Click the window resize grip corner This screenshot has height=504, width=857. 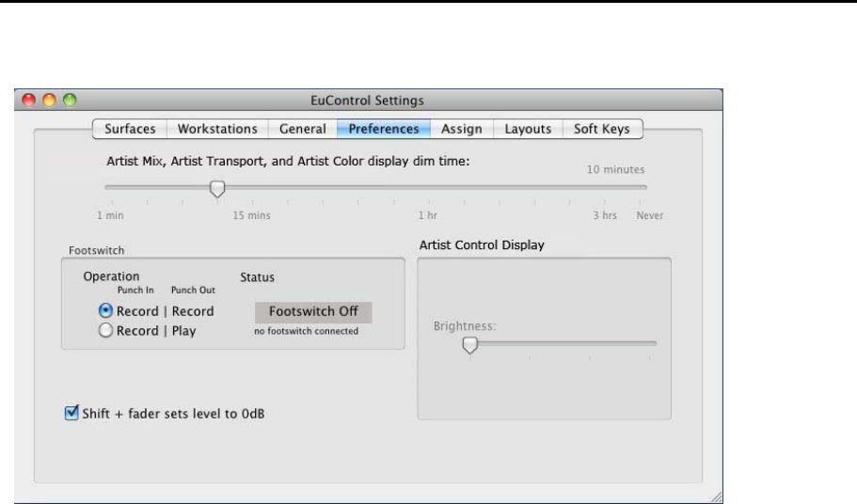click(717, 496)
